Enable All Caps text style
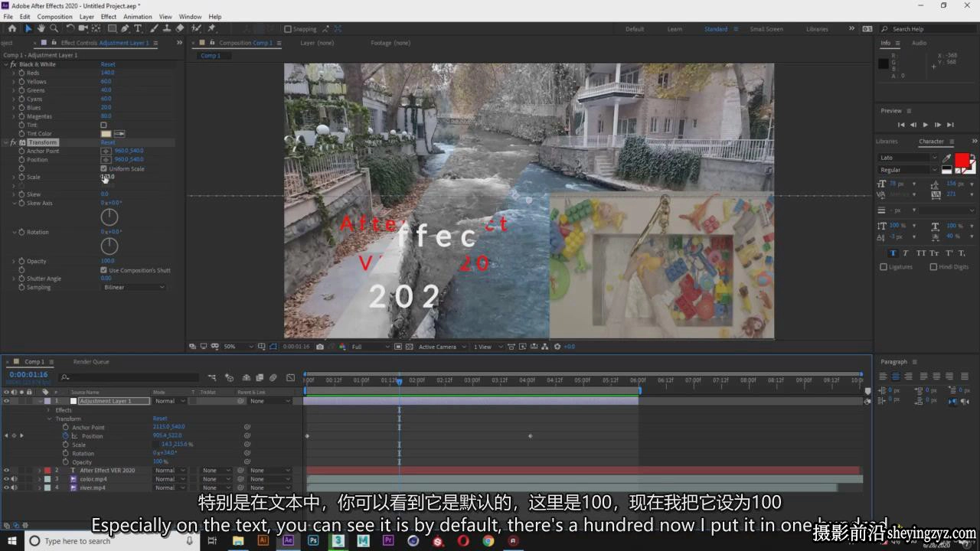Image resolution: width=980 pixels, height=551 pixels. [x=921, y=253]
